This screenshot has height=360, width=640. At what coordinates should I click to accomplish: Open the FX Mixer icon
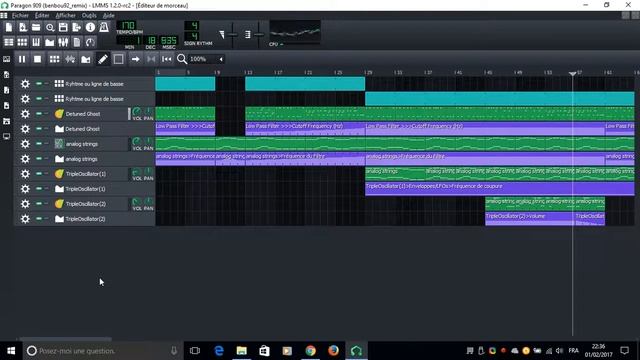pyautogui.click(x=63, y=42)
